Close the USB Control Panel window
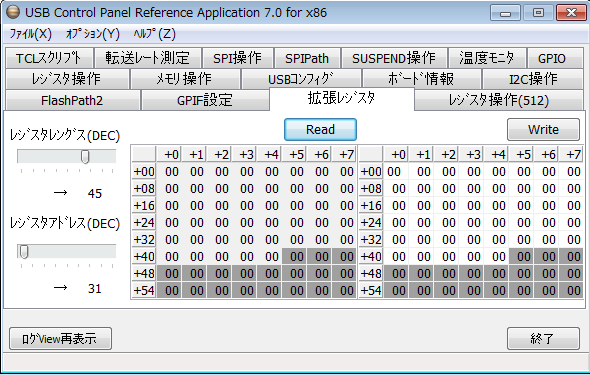The width and height of the screenshot is (590, 375). click(x=571, y=13)
